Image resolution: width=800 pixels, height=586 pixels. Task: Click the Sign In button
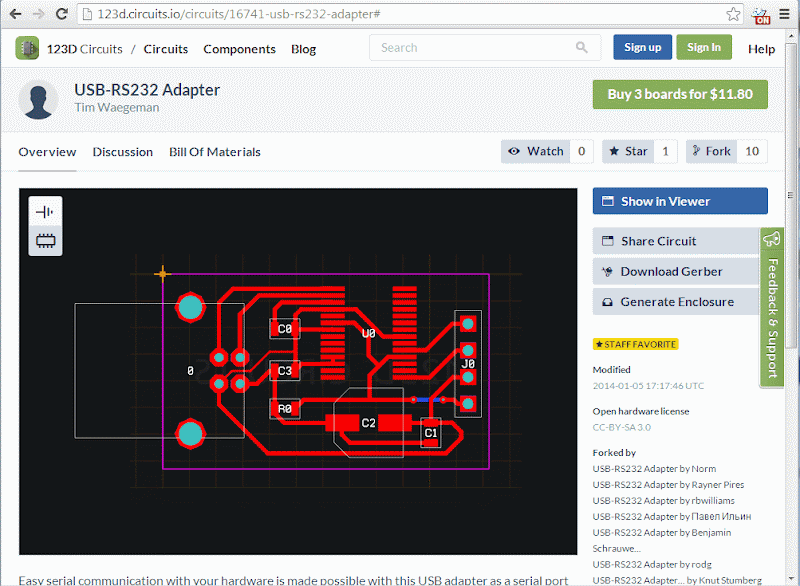tap(704, 47)
